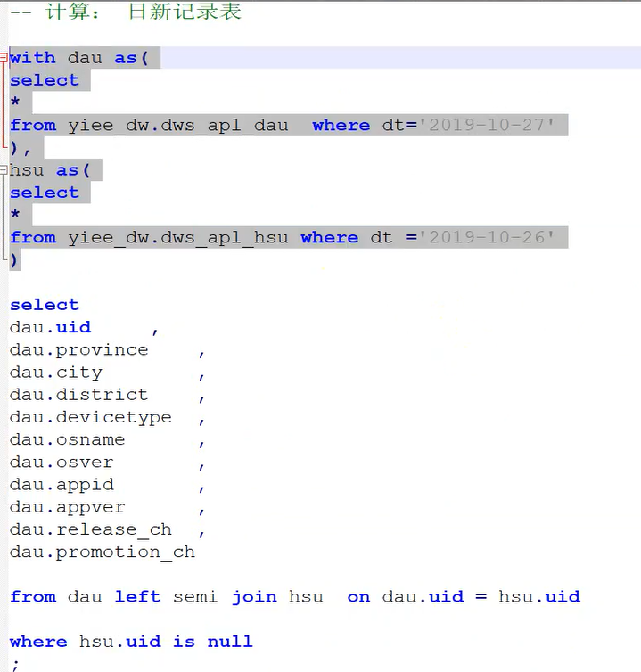
Task: Click the 'null' keyword
Action: coord(230,642)
